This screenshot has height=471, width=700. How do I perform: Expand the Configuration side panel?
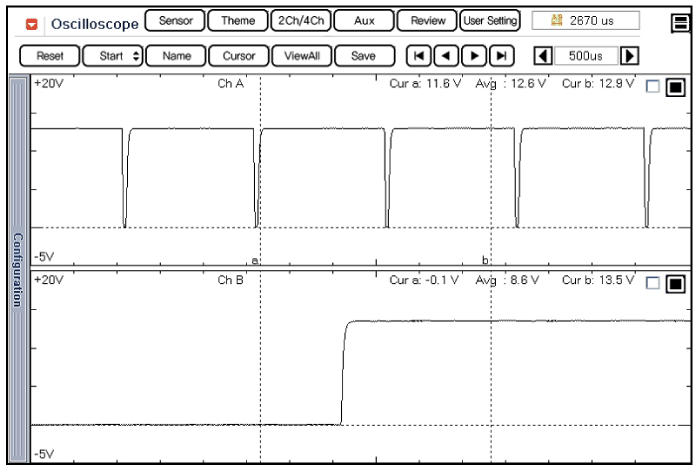[x=16, y=267]
